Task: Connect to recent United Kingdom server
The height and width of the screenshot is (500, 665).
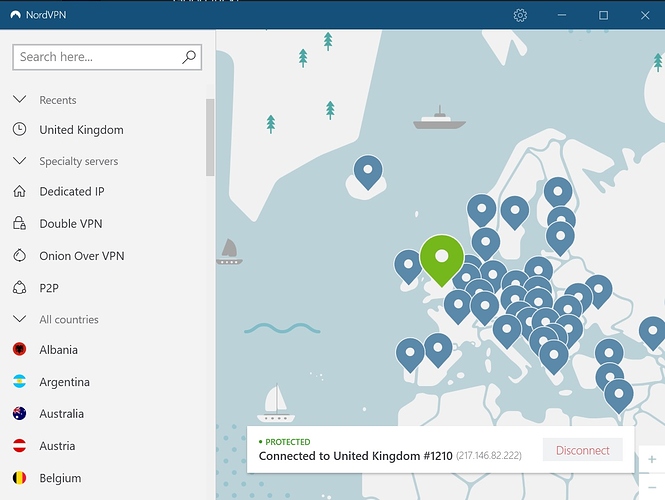Action: [x=81, y=130]
